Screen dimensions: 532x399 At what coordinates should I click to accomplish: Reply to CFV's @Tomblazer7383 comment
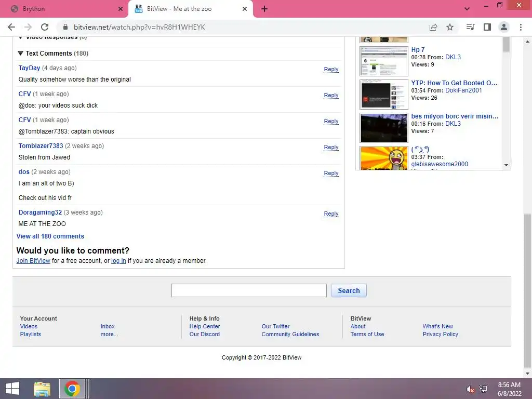coord(331,121)
